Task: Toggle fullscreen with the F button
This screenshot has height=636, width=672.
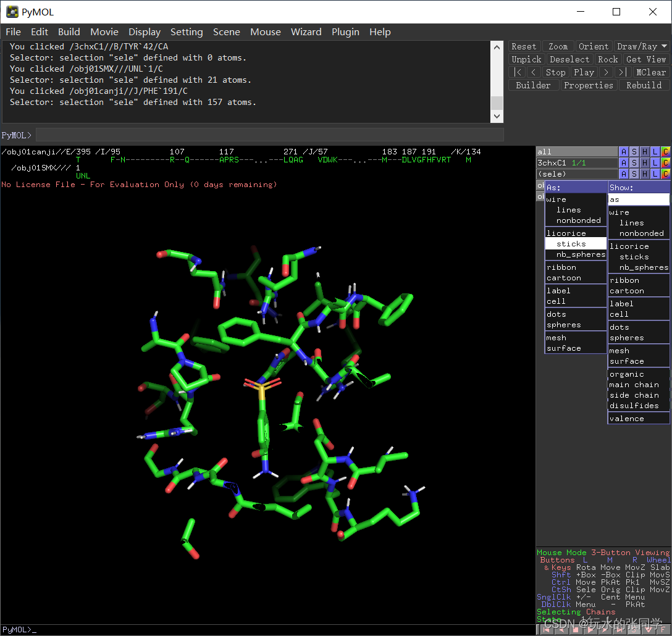Action: click(x=663, y=630)
